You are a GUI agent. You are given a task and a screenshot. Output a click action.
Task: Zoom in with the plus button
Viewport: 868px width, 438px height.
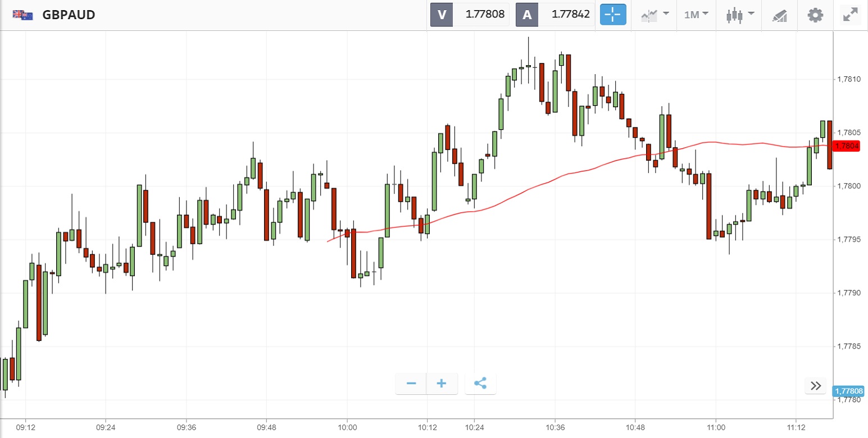click(x=442, y=384)
